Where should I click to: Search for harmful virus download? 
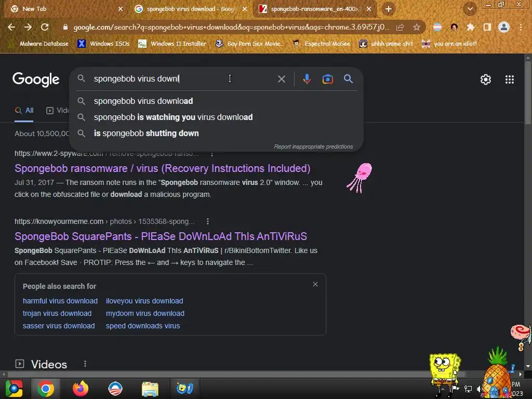[60, 301]
